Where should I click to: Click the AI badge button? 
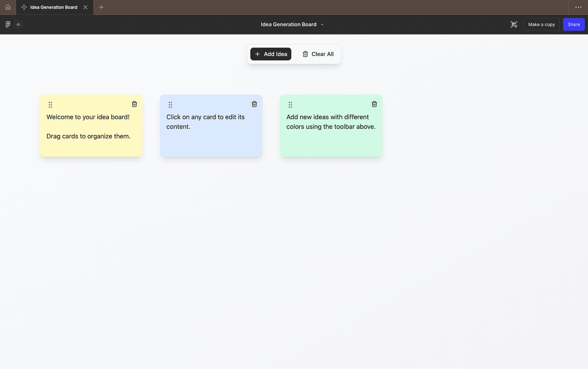(18, 24)
